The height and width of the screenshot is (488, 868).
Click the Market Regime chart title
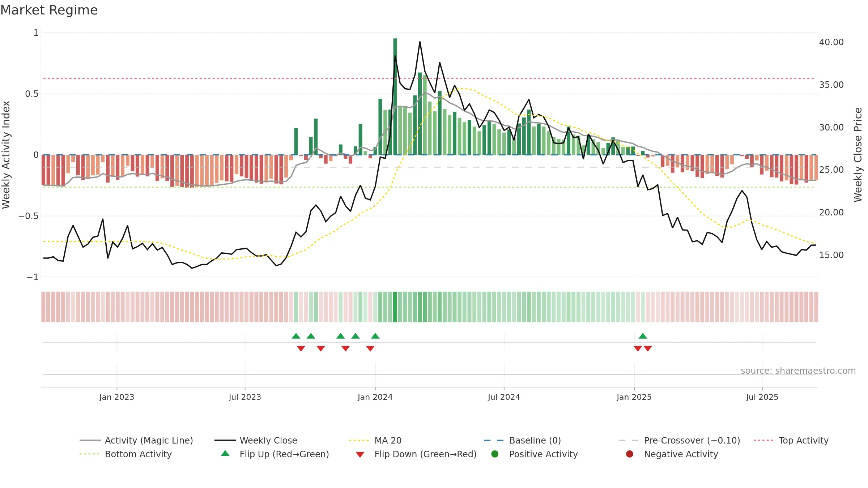tap(49, 10)
